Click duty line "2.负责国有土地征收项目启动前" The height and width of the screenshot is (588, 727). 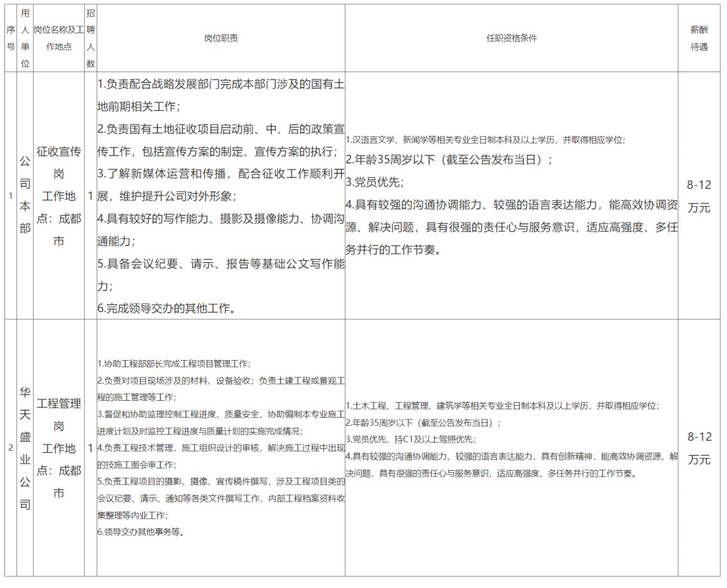pos(221,140)
